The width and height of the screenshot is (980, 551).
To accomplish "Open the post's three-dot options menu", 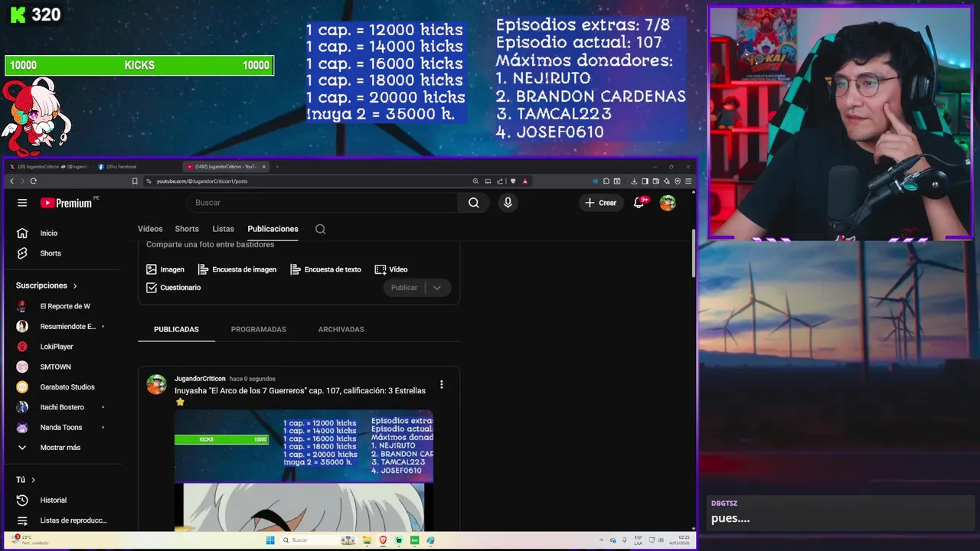I will tap(441, 385).
